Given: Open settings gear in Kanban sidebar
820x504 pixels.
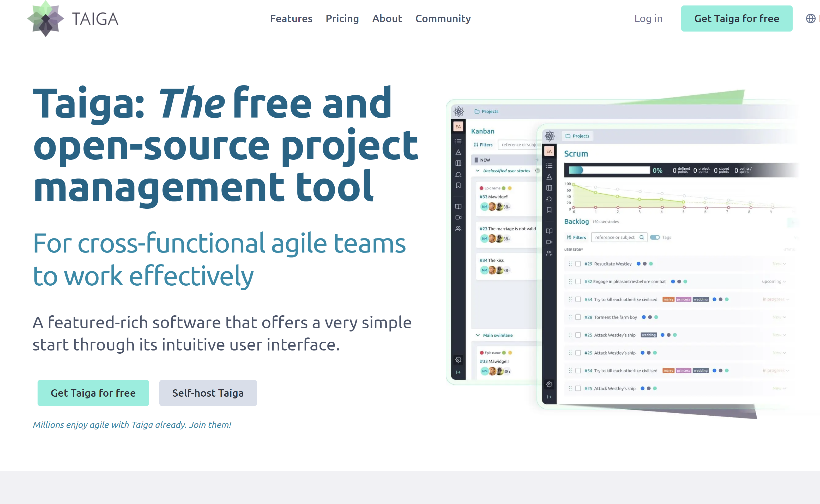Looking at the screenshot, I should (458, 360).
